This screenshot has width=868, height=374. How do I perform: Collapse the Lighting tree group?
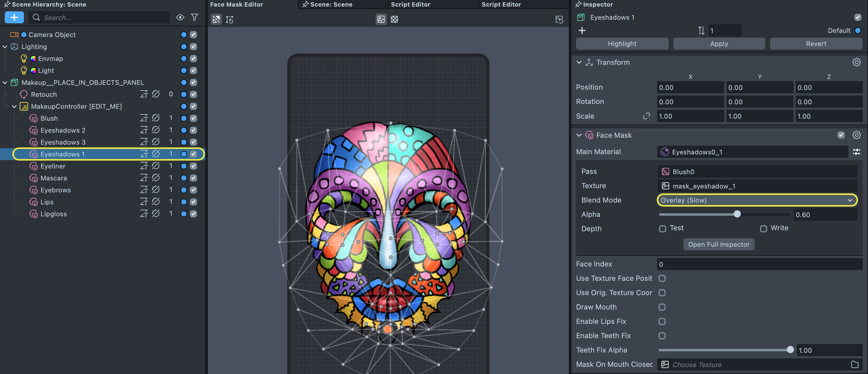click(x=5, y=47)
